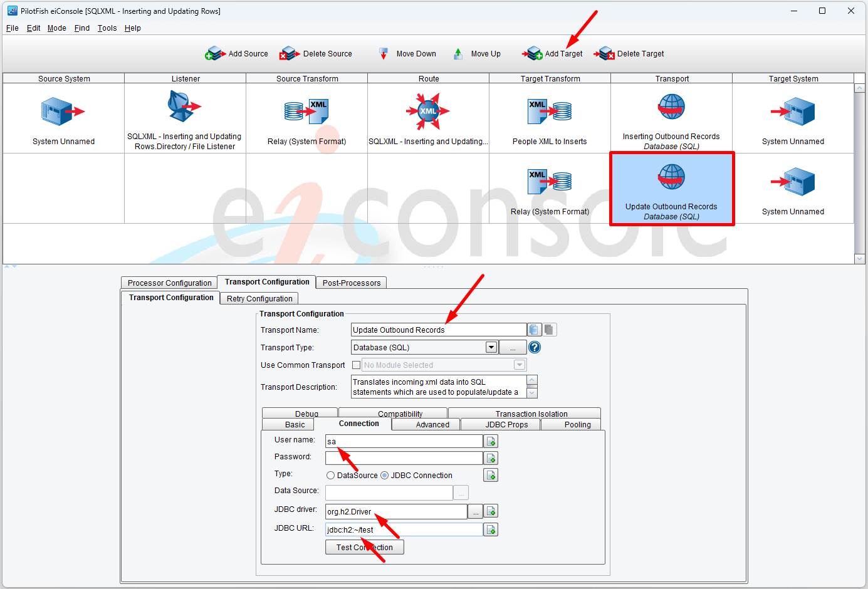This screenshot has height=589, width=868.
Task: Click the icon next to JDBC URL field
Action: 491,529
